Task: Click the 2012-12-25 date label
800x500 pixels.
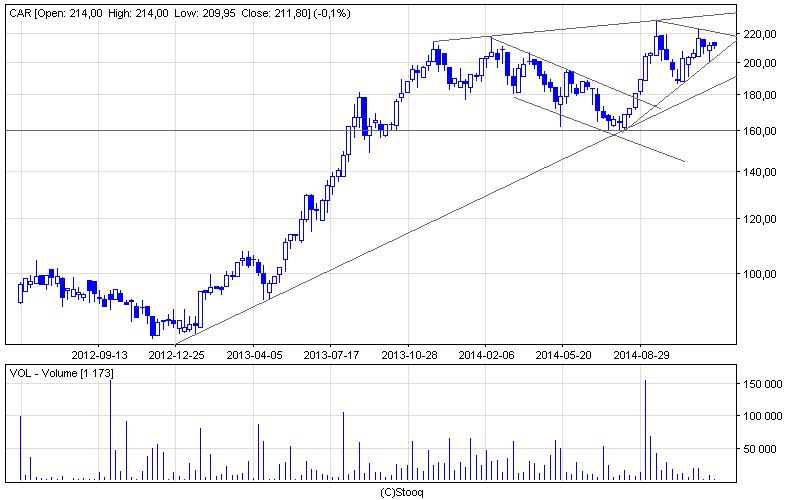Action: click(x=177, y=355)
